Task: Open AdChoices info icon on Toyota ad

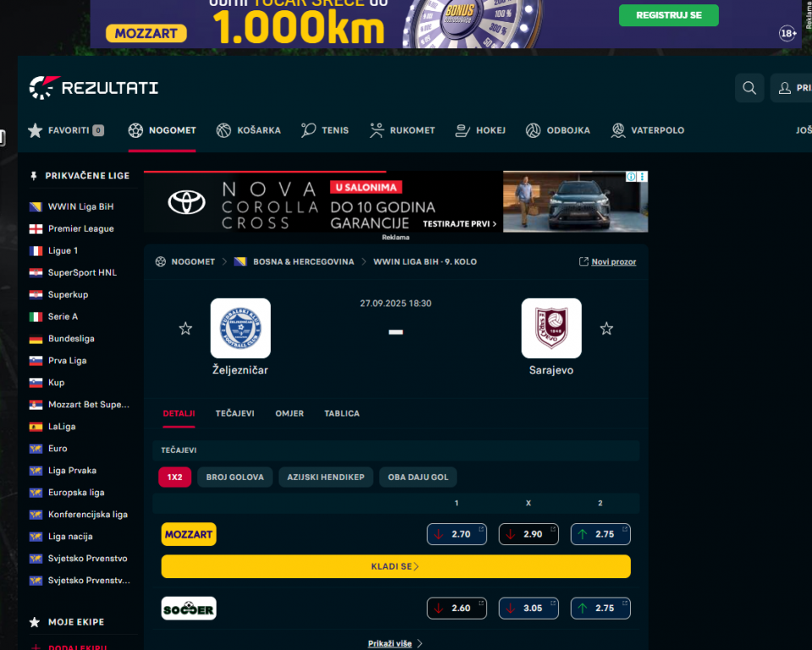Action: coord(631,177)
